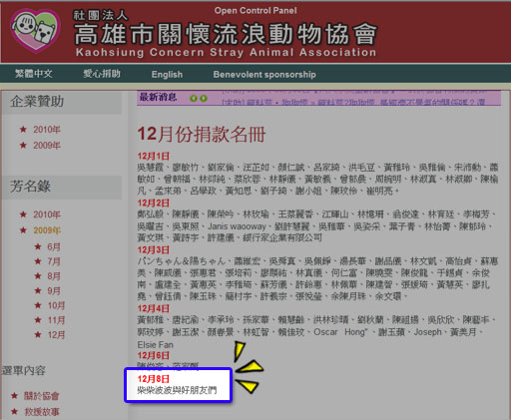Open Control Panel link at top
511x420 pixels.
coord(255,11)
